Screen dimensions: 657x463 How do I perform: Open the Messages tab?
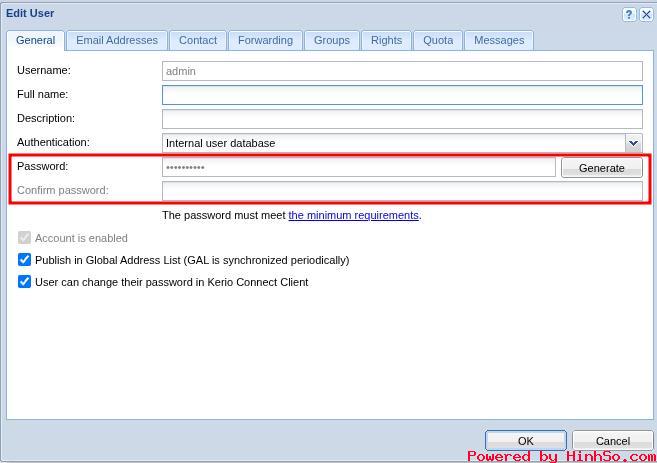click(x=499, y=40)
